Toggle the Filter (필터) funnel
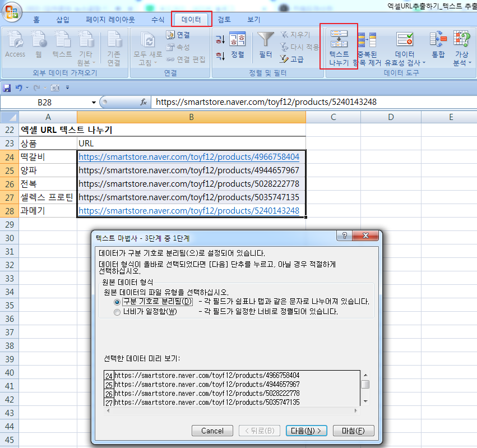Screen dimensions: 477x448 pyautogui.click(x=266, y=44)
